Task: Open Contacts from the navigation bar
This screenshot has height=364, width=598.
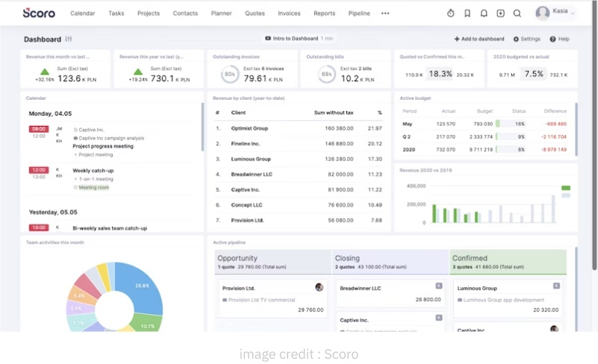Action: click(185, 13)
